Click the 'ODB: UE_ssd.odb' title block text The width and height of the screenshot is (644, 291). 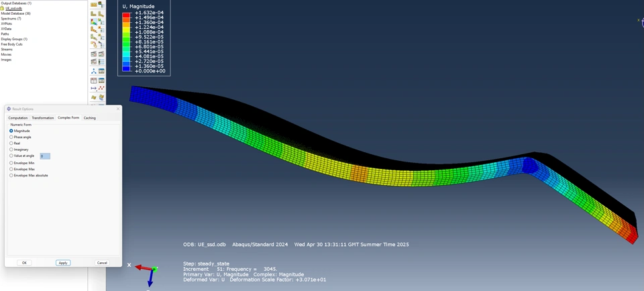[x=205, y=245]
